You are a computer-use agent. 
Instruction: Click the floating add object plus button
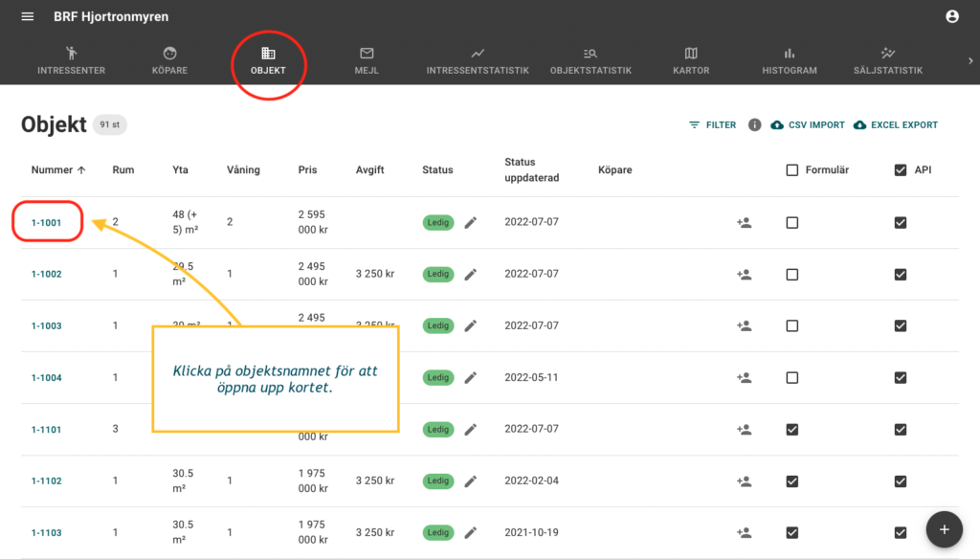[x=944, y=529]
